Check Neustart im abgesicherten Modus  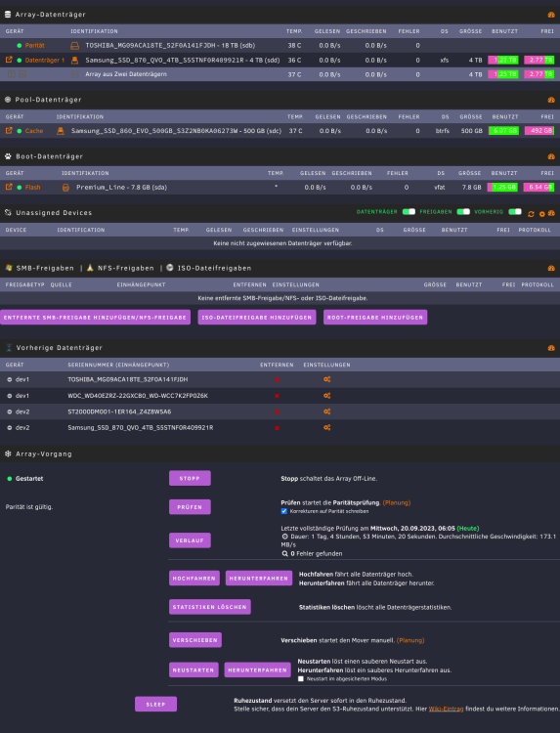coord(301,679)
